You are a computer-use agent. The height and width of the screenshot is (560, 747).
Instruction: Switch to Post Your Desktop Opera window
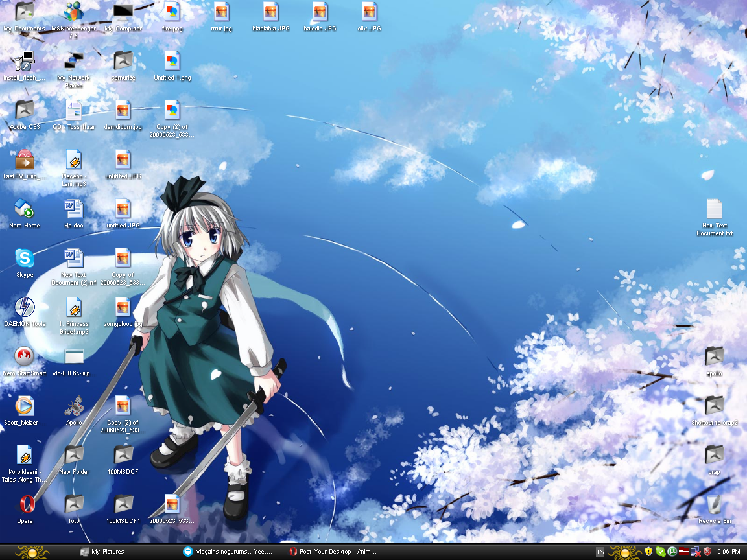point(333,552)
